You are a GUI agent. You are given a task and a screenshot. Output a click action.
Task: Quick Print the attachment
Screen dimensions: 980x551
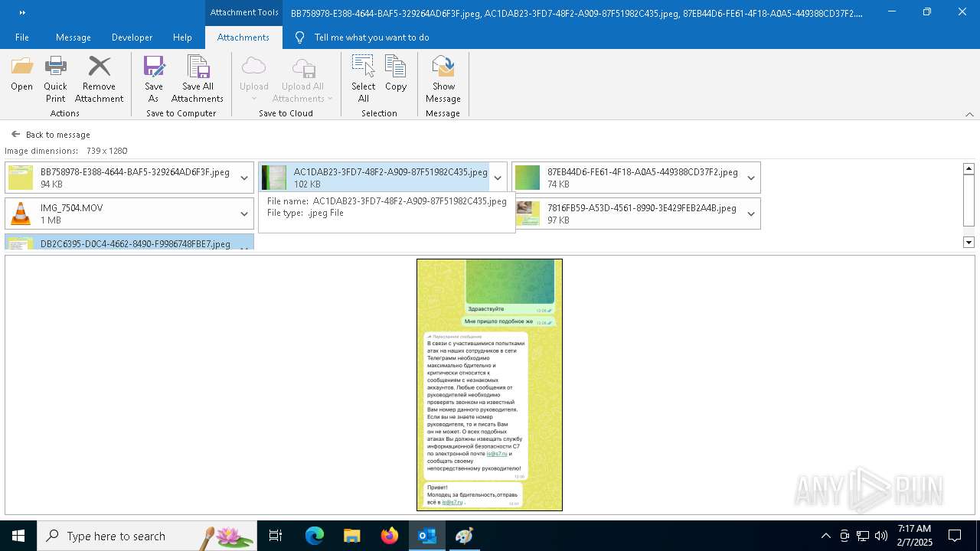pyautogui.click(x=55, y=80)
